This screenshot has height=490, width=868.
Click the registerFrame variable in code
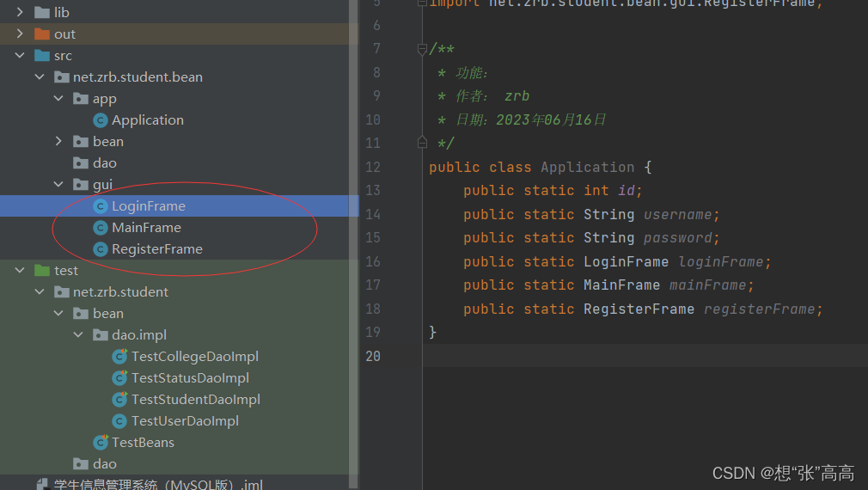[760, 309]
